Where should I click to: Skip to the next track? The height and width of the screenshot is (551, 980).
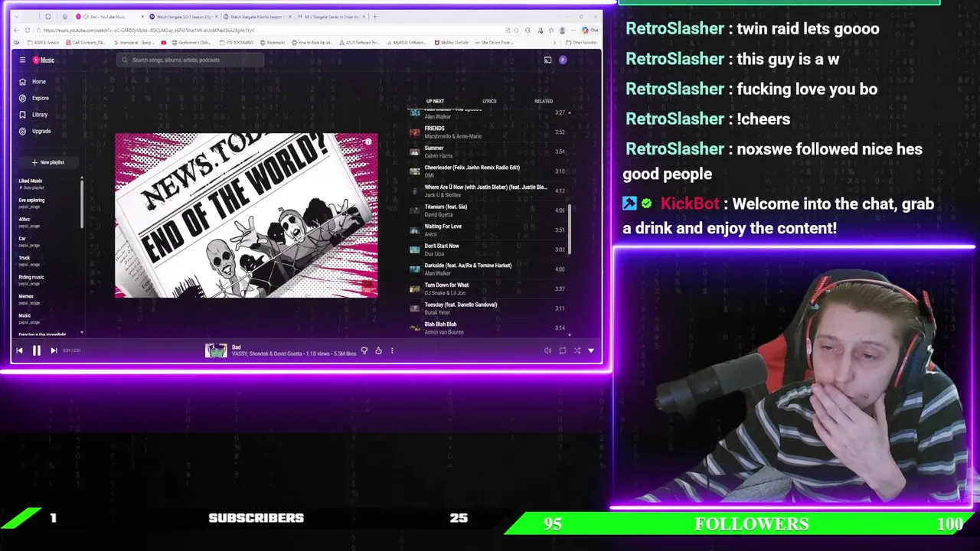[54, 350]
